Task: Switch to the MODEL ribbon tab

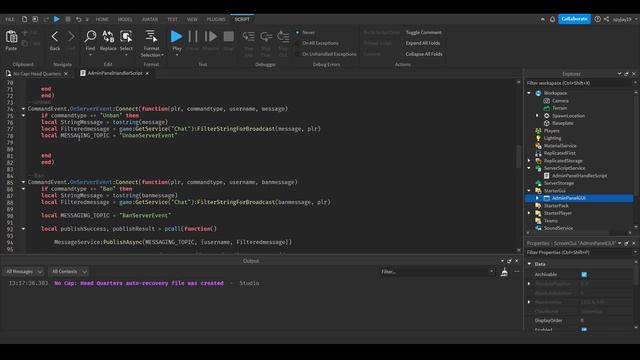Action: coord(125,19)
